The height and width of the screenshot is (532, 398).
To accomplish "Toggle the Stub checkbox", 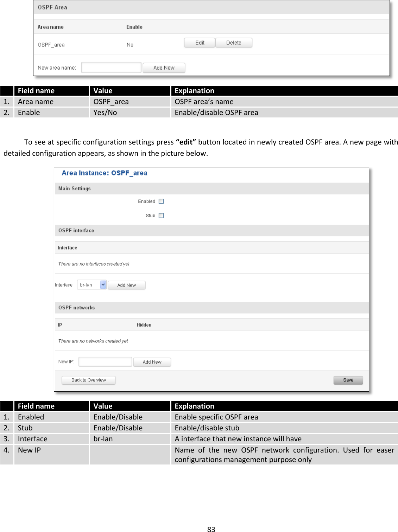I will [161, 216].
